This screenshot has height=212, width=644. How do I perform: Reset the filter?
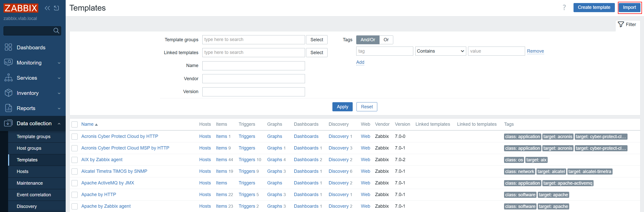coord(367,107)
